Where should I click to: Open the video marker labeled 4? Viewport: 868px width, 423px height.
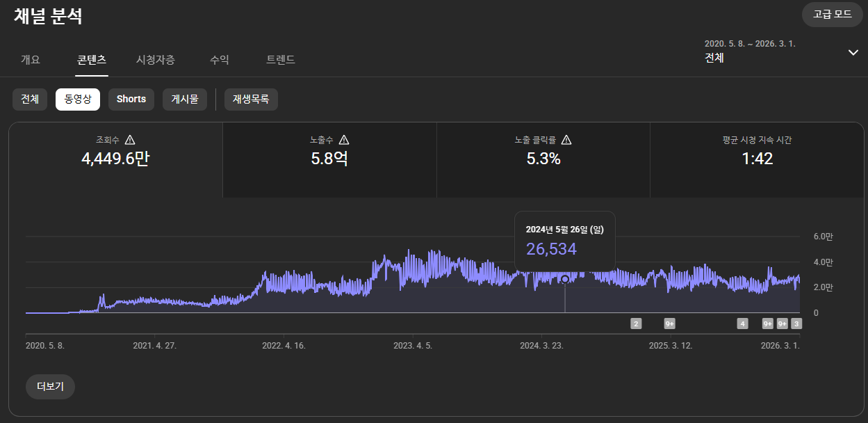coord(743,324)
